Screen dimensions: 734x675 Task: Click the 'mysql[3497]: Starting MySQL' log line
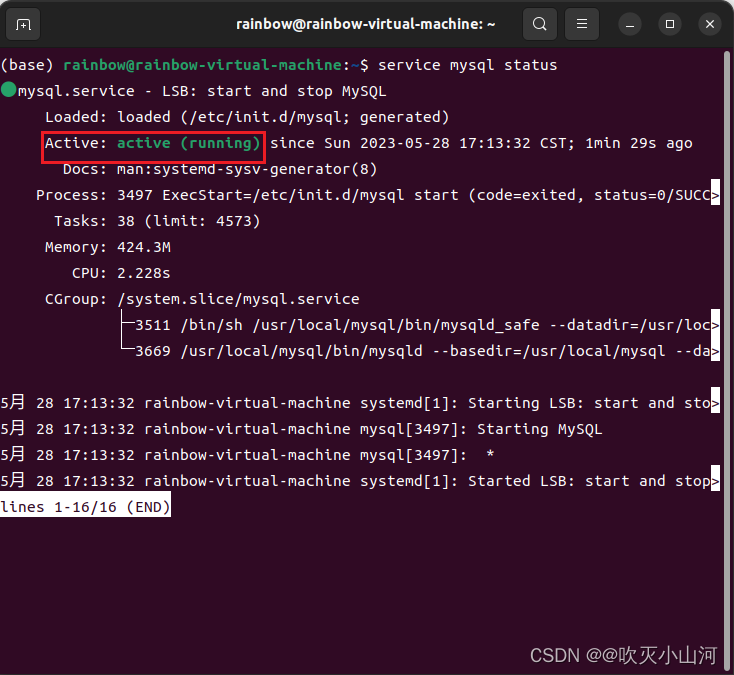point(301,429)
